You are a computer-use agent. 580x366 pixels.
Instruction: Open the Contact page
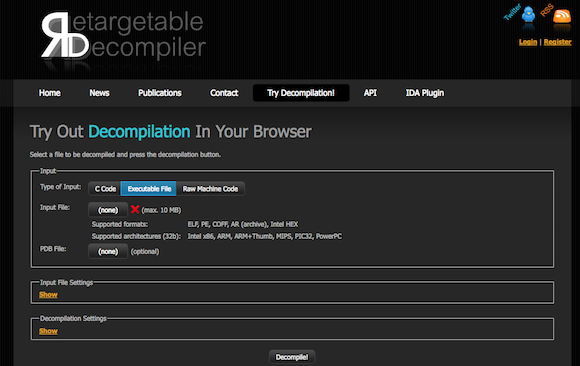click(x=224, y=93)
